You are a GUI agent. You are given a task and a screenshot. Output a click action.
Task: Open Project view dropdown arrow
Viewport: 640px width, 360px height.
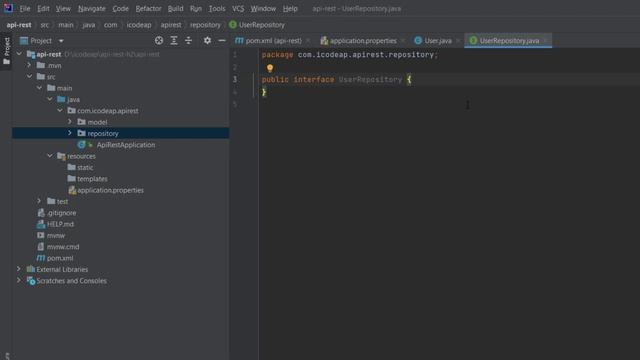point(61,41)
